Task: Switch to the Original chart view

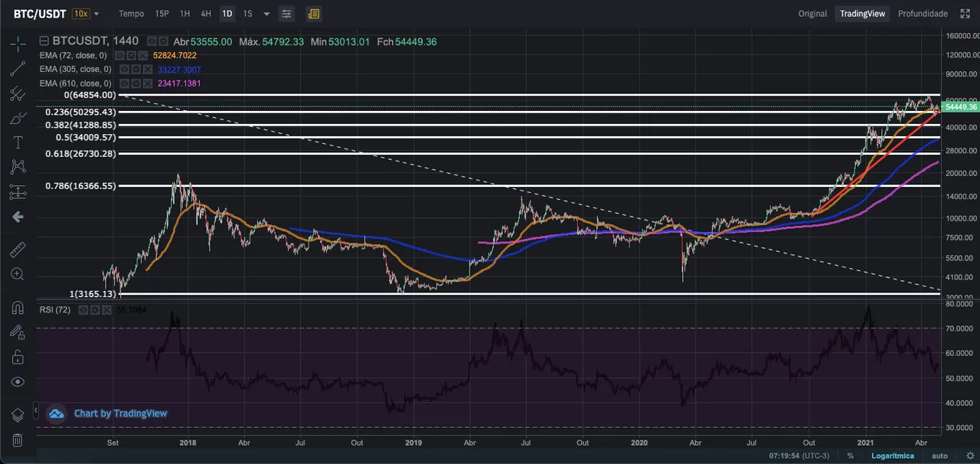Action: click(x=812, y=14)
